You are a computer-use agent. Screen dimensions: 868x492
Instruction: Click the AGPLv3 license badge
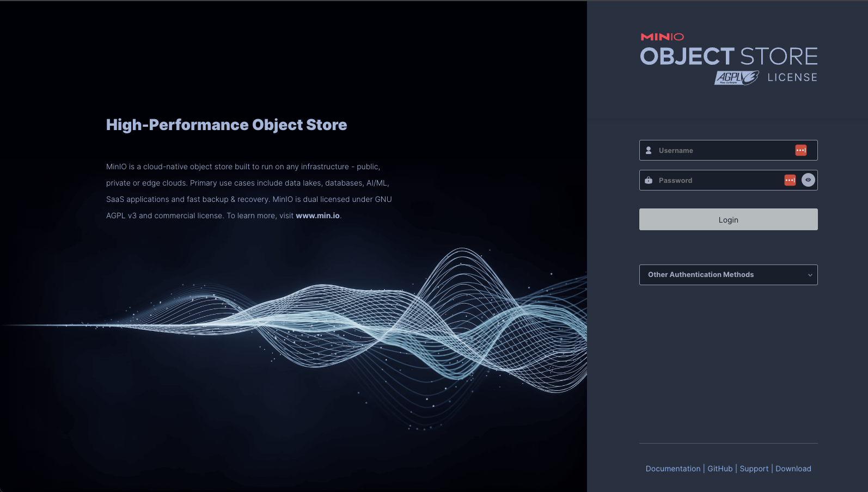pos(736,78)
